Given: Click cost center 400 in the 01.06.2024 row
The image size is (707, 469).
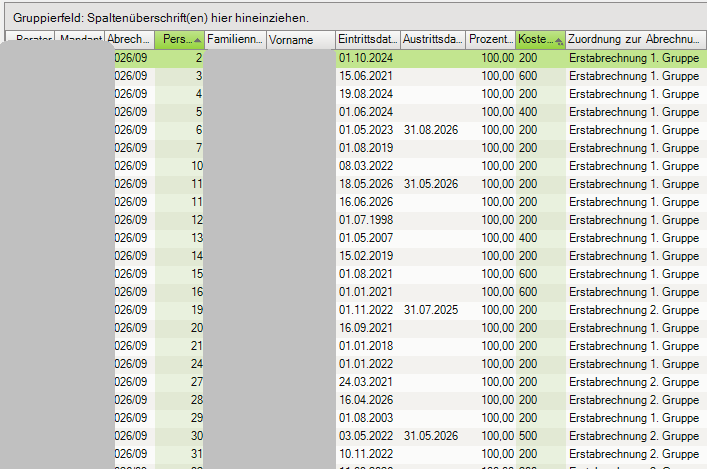Looking at the screenshot, I should click(528, 112).
